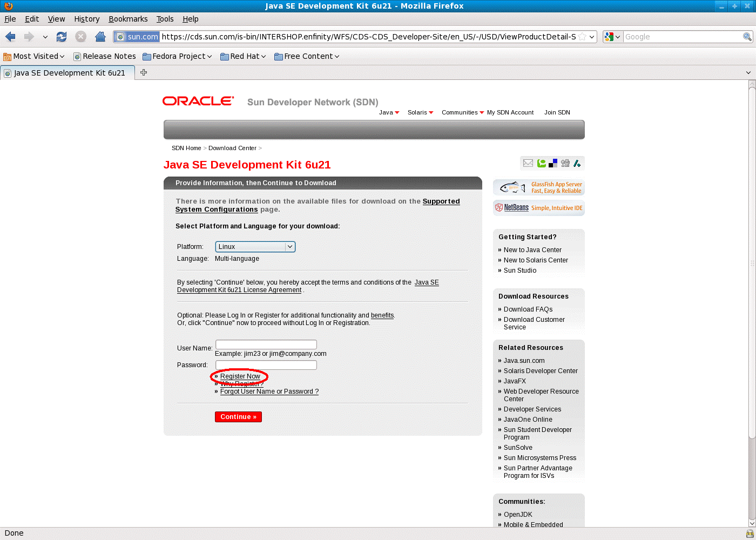
Task: Click the search magnifier icon in the Google box
Action: pyautogui.click(x=747, y=37)
